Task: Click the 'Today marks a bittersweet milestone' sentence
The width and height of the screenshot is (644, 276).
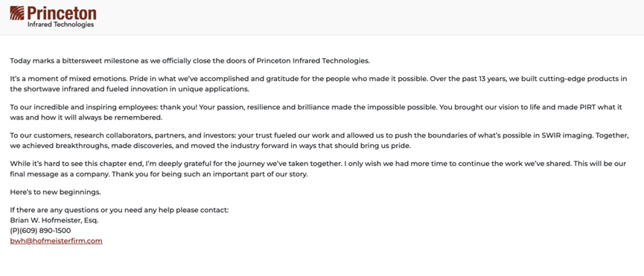Action: (x=190, y=61)
